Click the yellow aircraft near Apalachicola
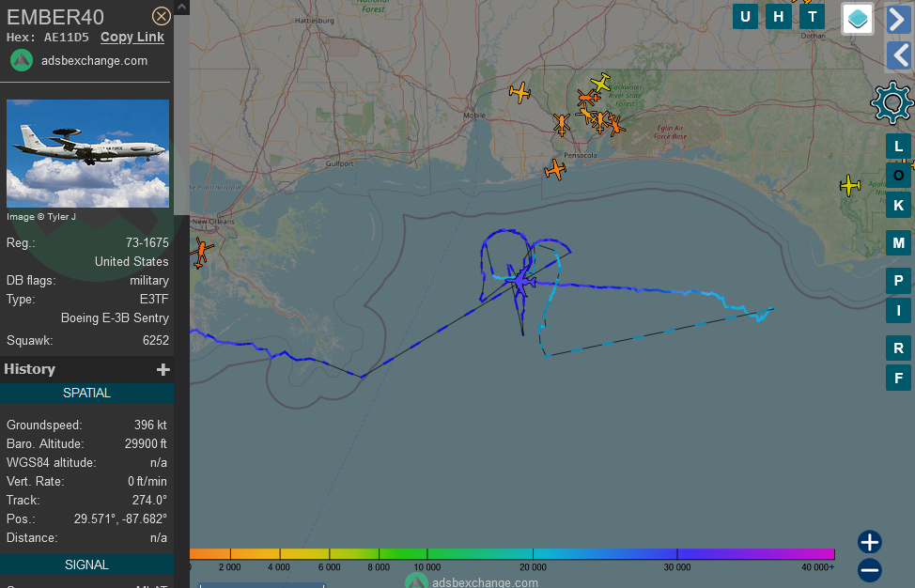915x588 pixels. 849,185
